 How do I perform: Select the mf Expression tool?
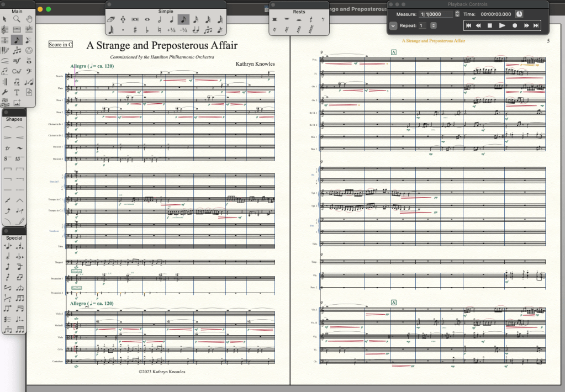point(17,61)
